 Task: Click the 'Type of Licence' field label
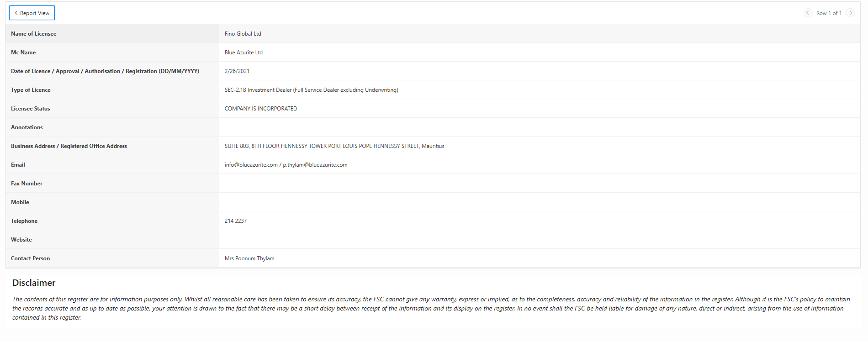tap(31, 90)
